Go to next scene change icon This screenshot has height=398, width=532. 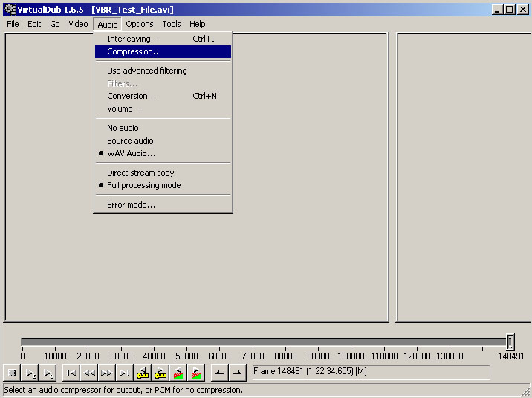(195, 373)
